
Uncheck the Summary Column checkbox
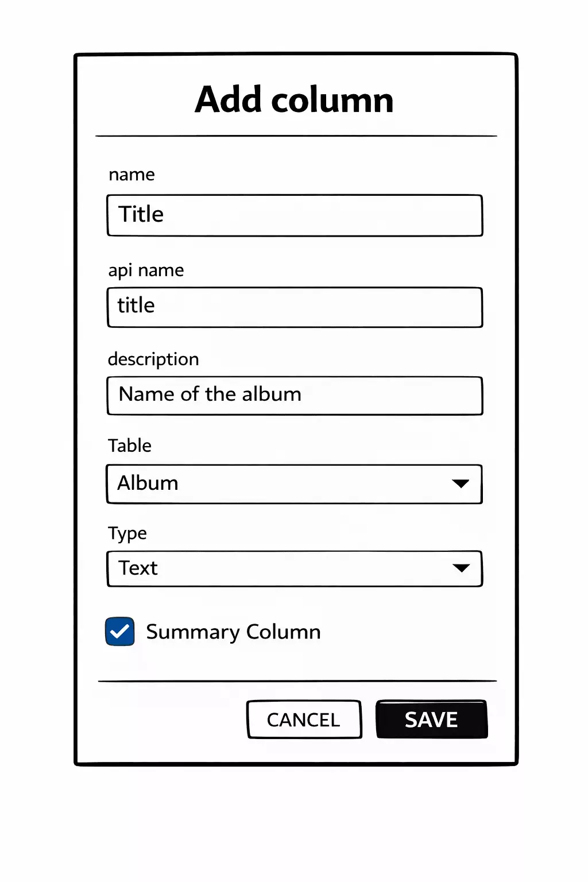tap(120, 632)
